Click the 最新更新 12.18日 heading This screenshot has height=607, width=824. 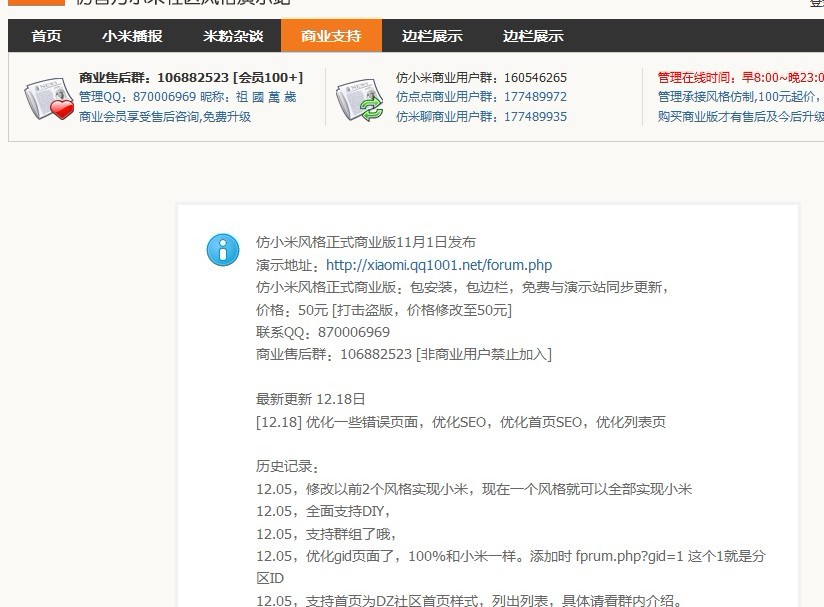click(311, 399)
